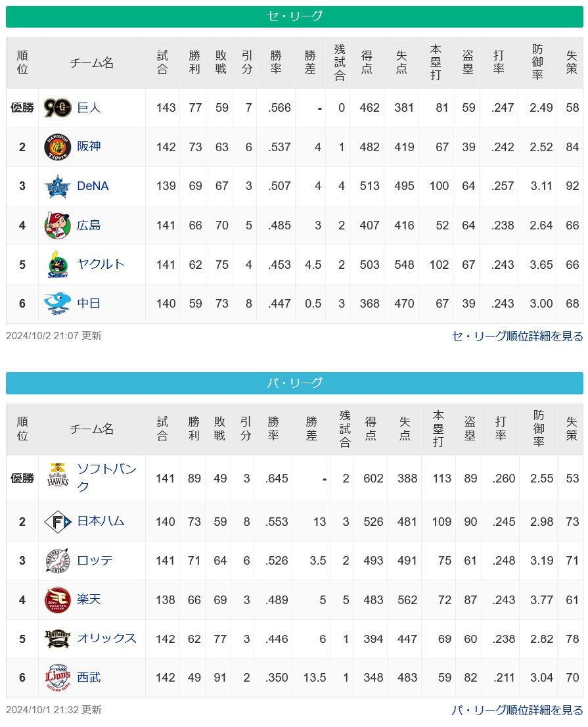Click the Orix Buffaloes team logo
The image size is (588, 727).
coord(57,639)
